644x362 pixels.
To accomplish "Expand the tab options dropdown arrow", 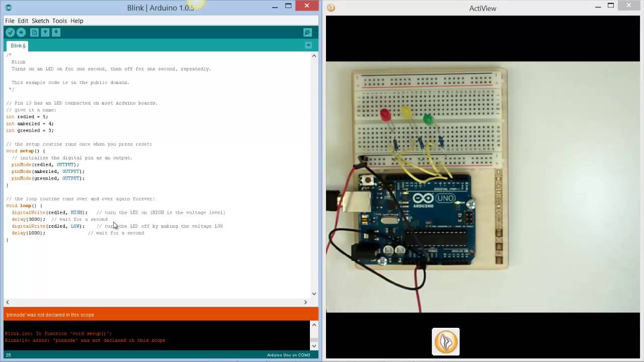I will 308,45.
